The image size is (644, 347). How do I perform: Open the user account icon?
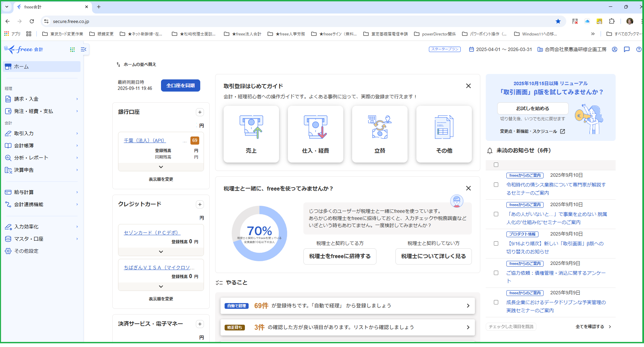[x=615, y=49]
